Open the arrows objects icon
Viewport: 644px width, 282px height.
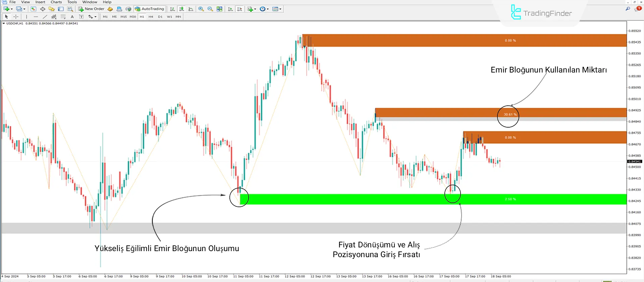click(90, 16)
